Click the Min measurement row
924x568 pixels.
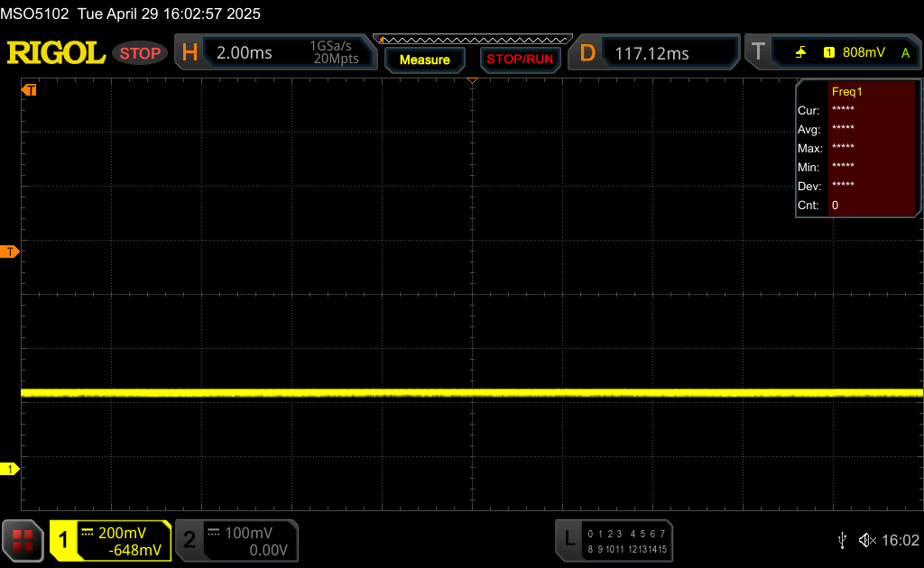click(x=855, y=167)
